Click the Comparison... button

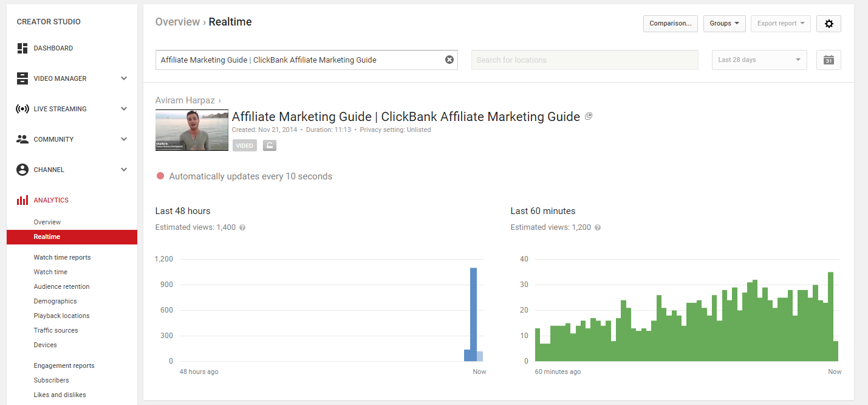(671, 24)
